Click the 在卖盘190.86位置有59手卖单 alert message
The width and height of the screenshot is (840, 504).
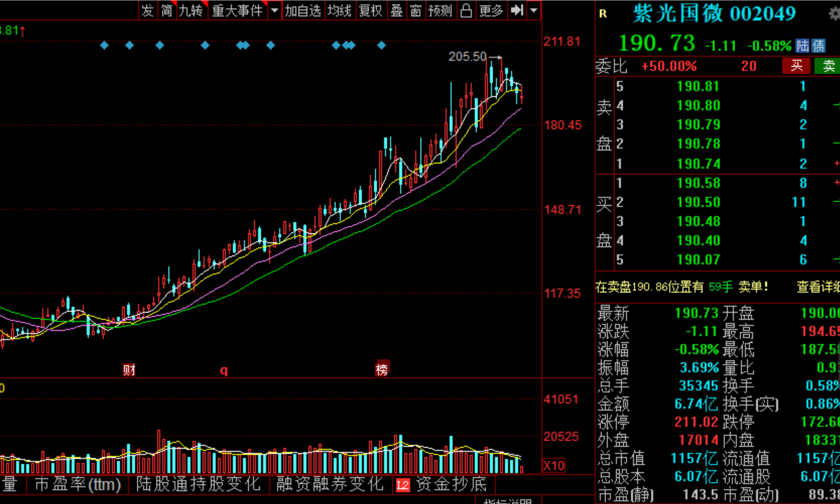pyautogui.click(x=681, y=287)
